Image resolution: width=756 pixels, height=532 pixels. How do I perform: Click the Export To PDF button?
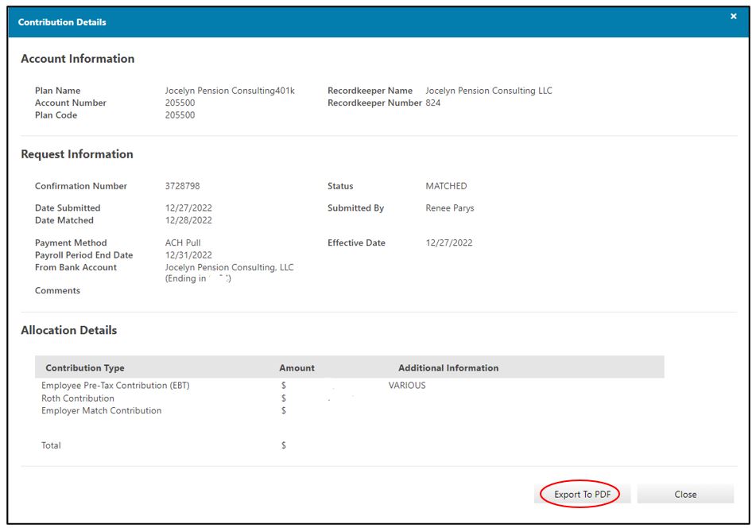[x=582, y=494]
